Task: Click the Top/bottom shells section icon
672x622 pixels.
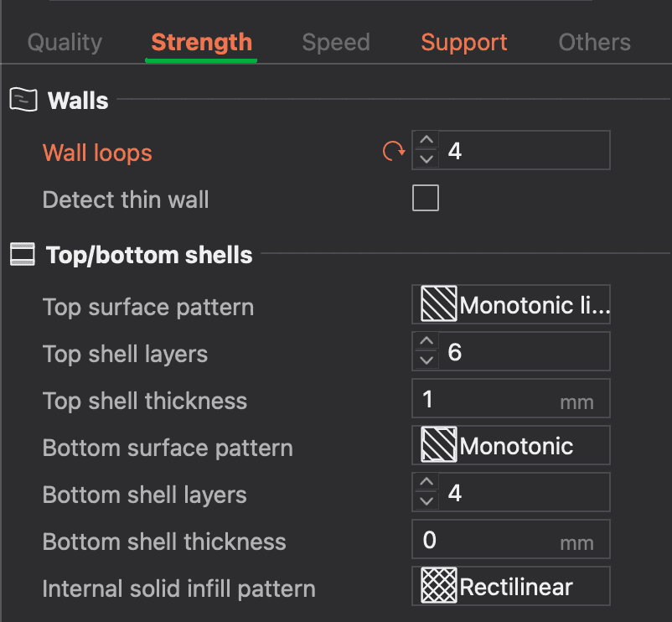Action: point(23,254)
